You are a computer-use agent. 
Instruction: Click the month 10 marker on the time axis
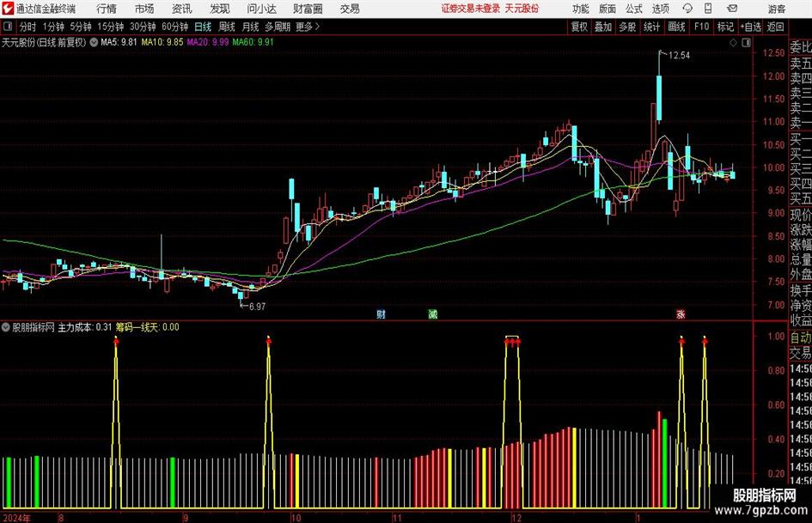[296, 518]
